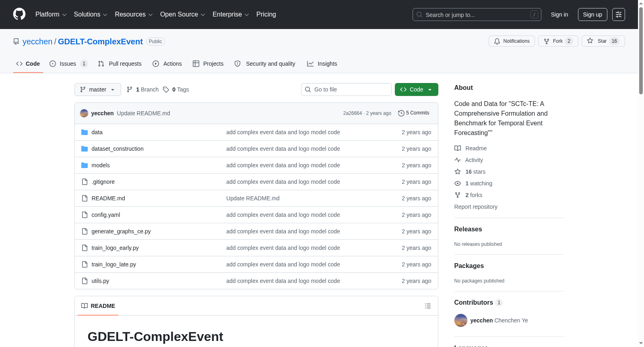Open the Packages section heading
644x347 pixels.
[x=469, y=266]
